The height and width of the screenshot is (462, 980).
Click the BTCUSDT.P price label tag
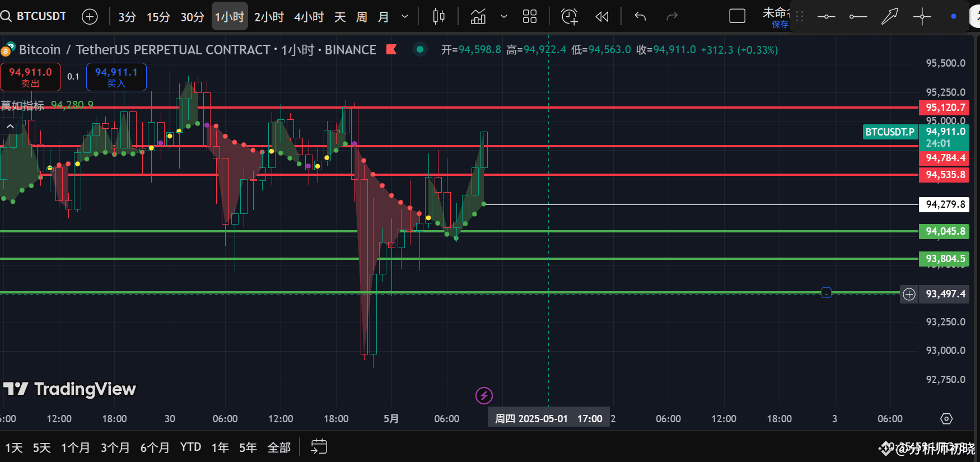(x=890, y=132)
